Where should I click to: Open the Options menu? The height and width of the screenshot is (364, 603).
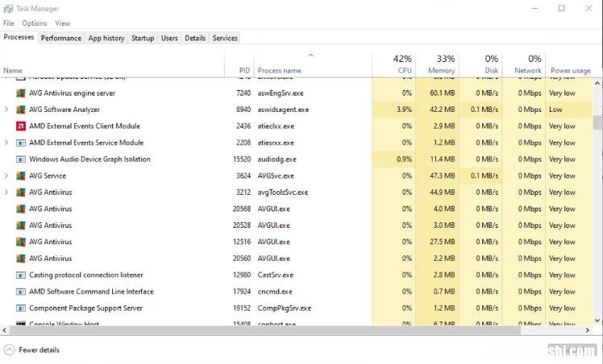pos(34,23)
